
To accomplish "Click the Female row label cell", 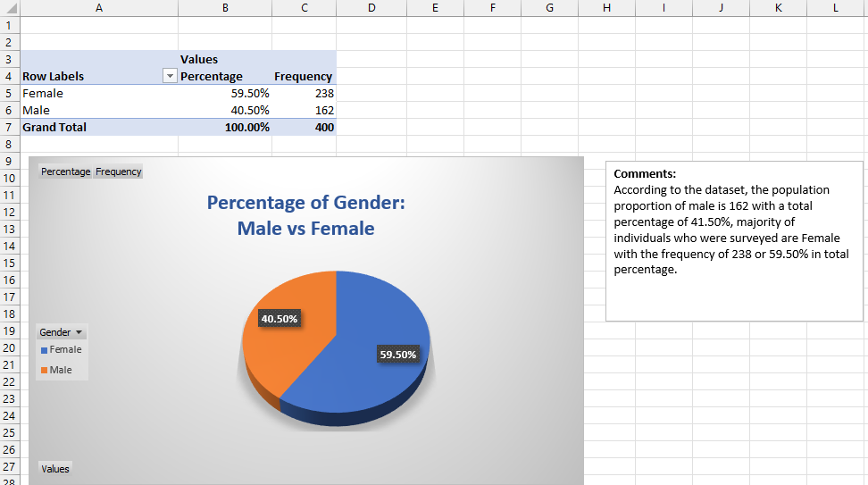I will [x=99, y=94].
